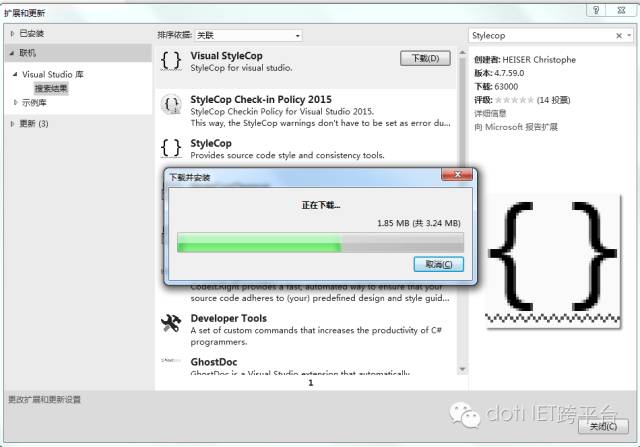640x447 pixels.
Task: Select the Visual StyleCop result title
Action: tap(227, 56)
